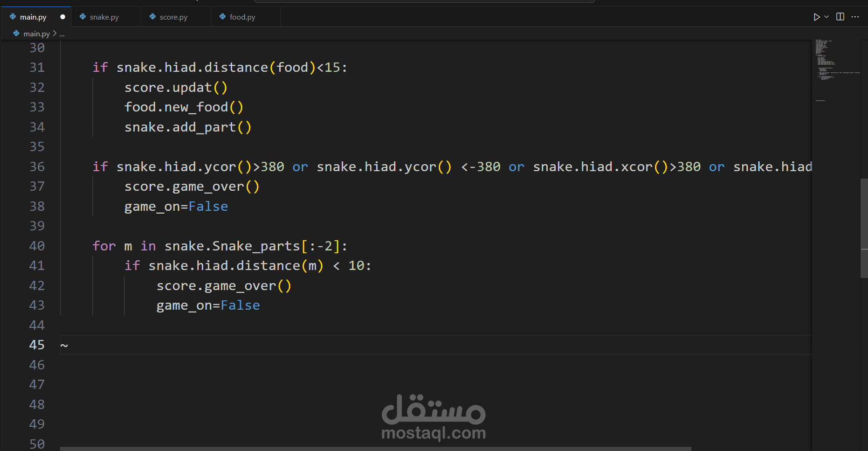Click main.py in the breadcrumb
The height and width of the screenshot is (451, 868).
tap(36, 34)
